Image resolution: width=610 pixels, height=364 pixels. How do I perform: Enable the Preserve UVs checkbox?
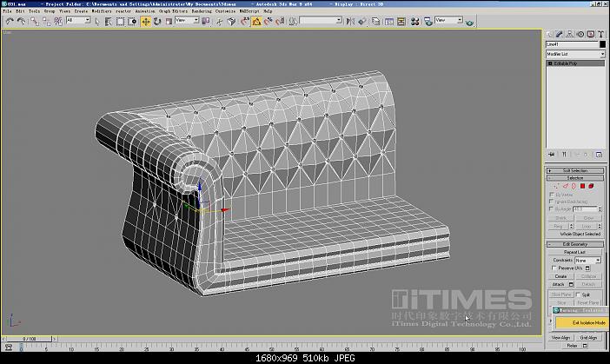pyautogui.click(x=554, y=268)
